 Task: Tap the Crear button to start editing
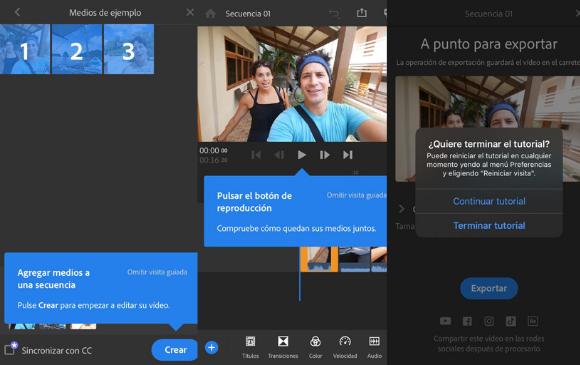(175, 350)
